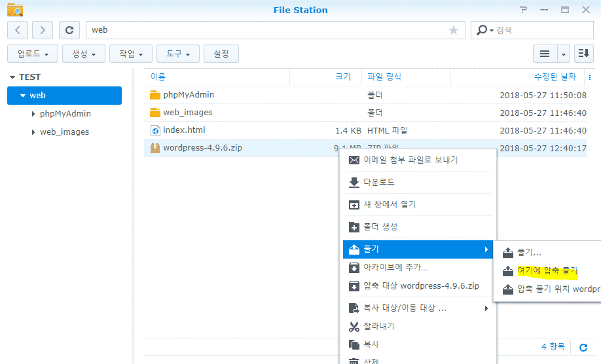Viewport: 601px width, 364px height.
Task: Collapse the TEST root tree node
Action: pos(12,77)
